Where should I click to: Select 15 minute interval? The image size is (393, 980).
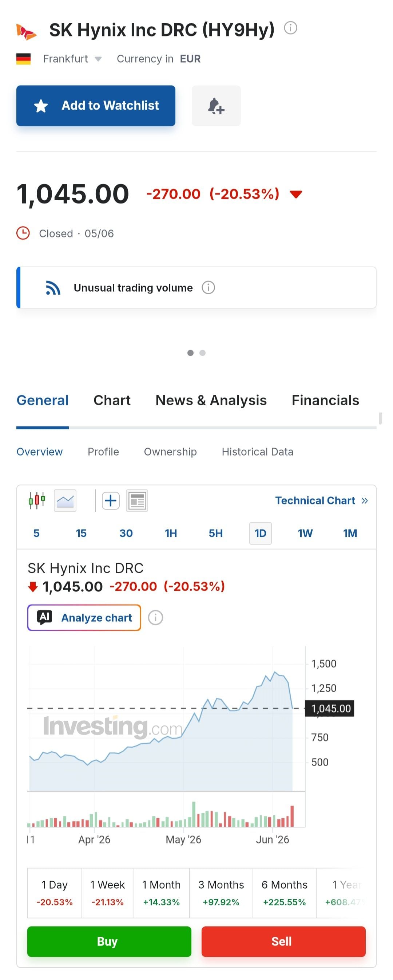coord(81,533)
